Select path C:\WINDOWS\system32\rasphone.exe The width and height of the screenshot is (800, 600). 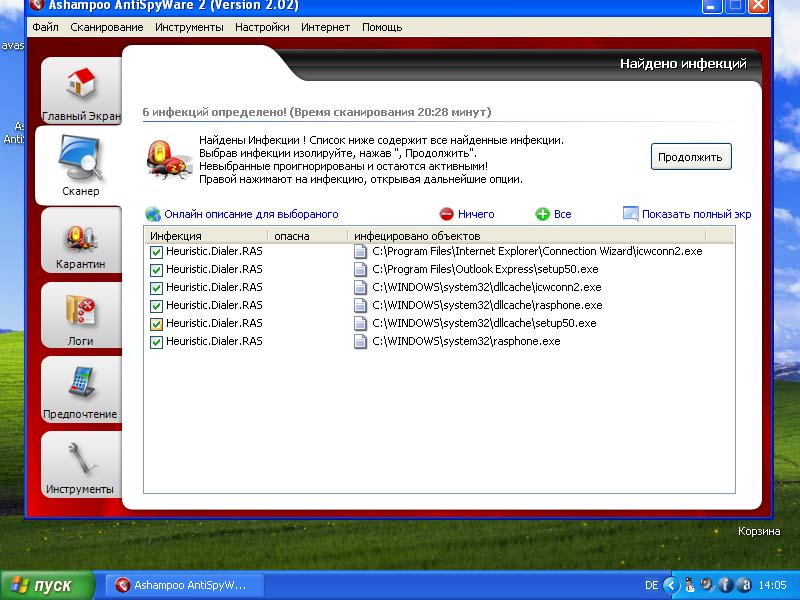pos(466,341)
